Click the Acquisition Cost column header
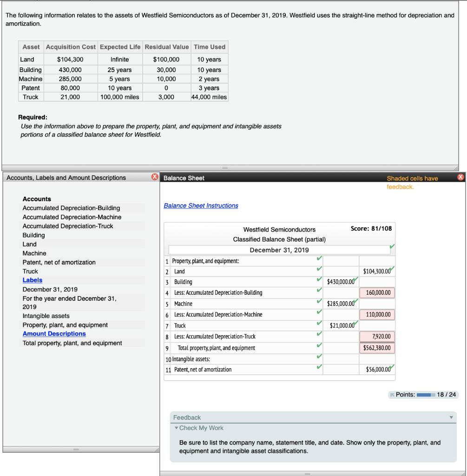 click(x=71, y=47)
